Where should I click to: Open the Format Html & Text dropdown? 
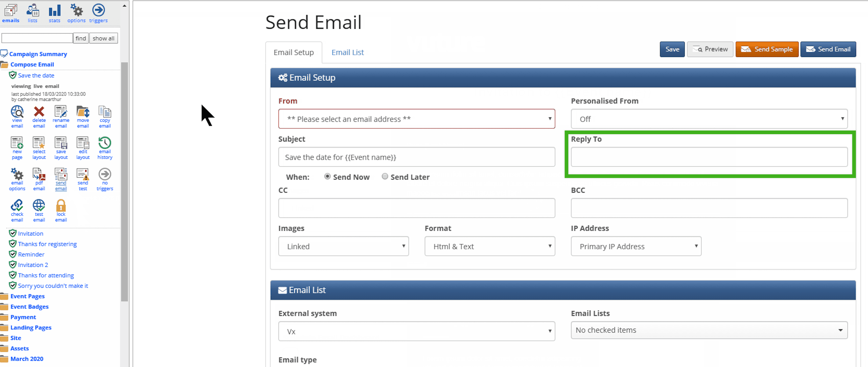coord(490,246)
